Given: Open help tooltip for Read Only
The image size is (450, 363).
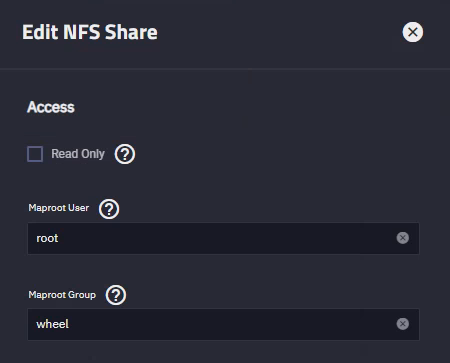Looking at the screenshot, I should pos(125,154).
